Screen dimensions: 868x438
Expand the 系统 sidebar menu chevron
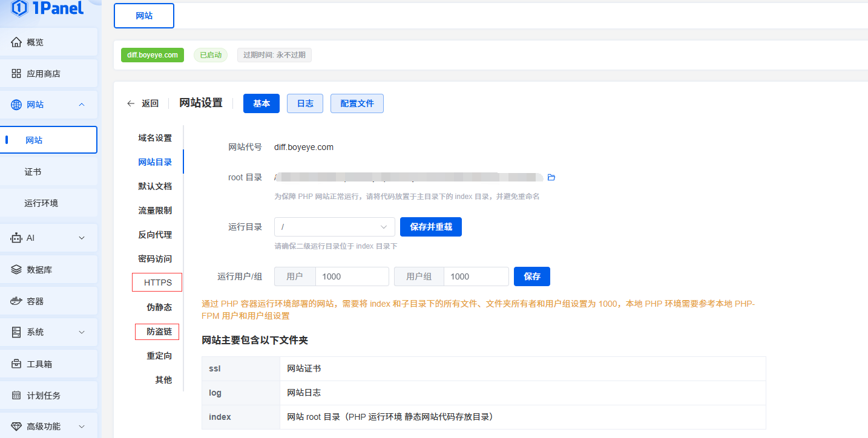point(82,332)
